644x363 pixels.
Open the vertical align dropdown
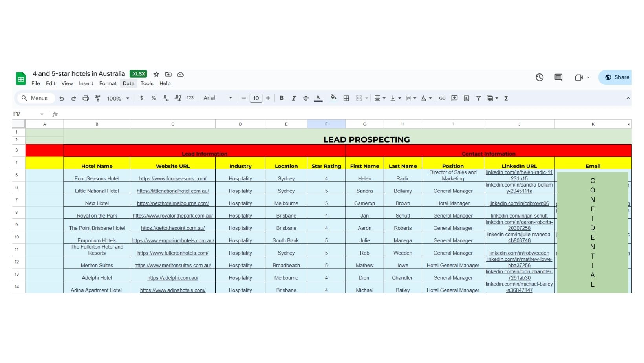point(395,98)
